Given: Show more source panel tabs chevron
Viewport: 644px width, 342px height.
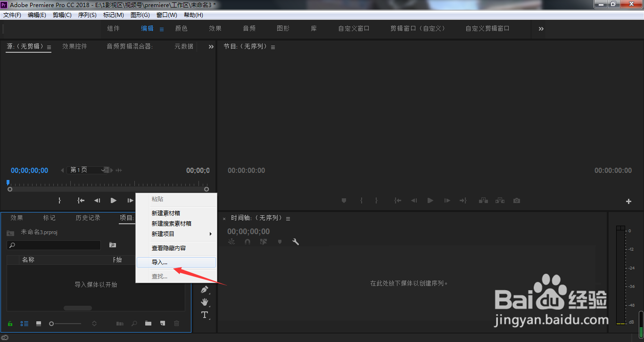Looking at the screenshot, I should 211,47.
